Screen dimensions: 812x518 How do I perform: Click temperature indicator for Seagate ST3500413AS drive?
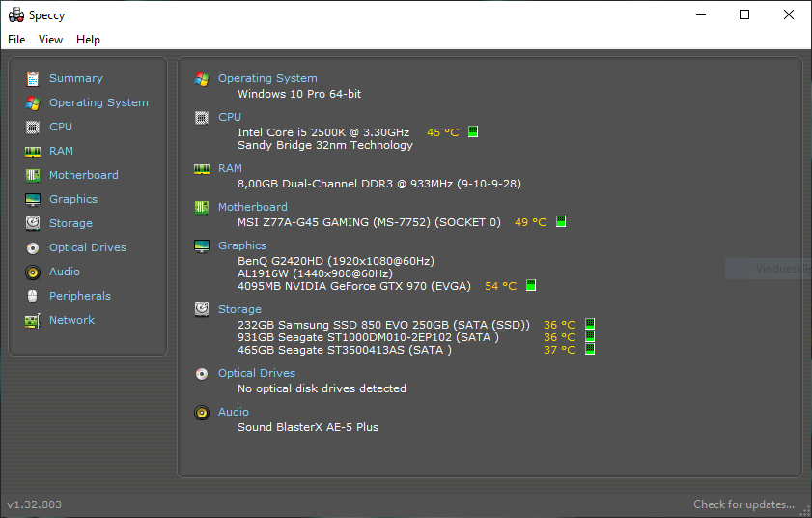pos(589,349)
